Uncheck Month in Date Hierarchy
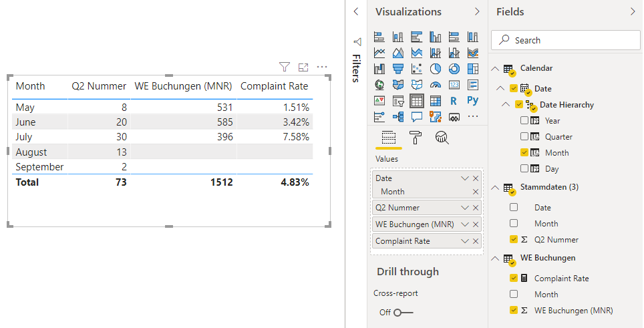 [524, 152]
